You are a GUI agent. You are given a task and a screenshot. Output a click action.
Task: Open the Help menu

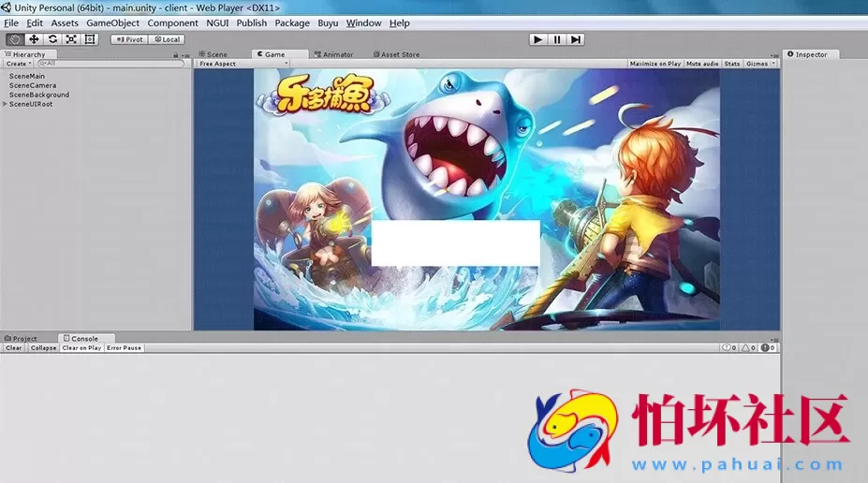coord(399,23)
